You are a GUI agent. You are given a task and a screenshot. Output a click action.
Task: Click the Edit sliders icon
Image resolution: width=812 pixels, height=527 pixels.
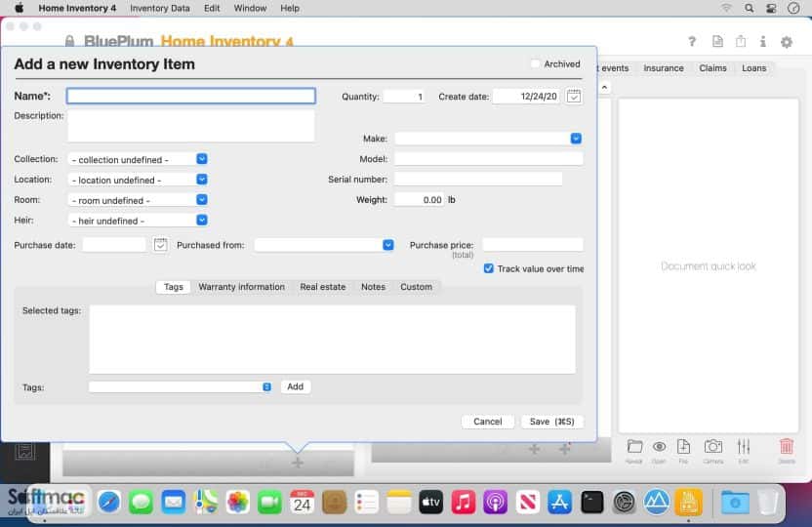(744, 446)
